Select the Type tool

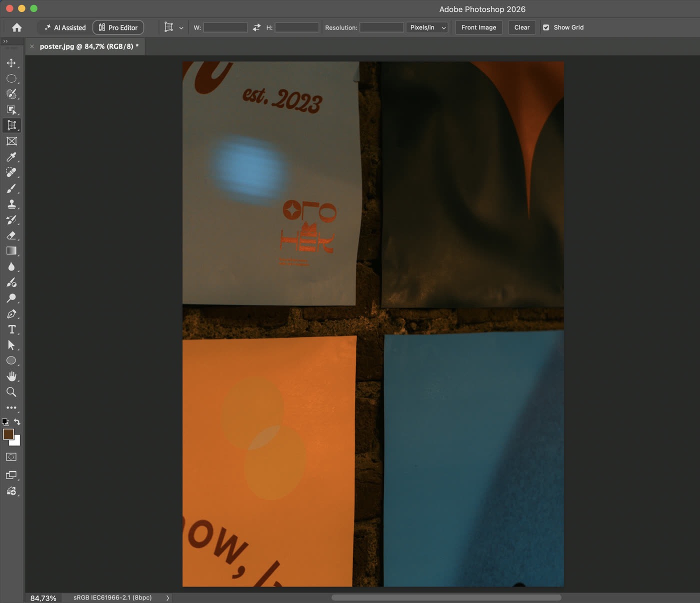pyautogui.click(x=11, y=329)
